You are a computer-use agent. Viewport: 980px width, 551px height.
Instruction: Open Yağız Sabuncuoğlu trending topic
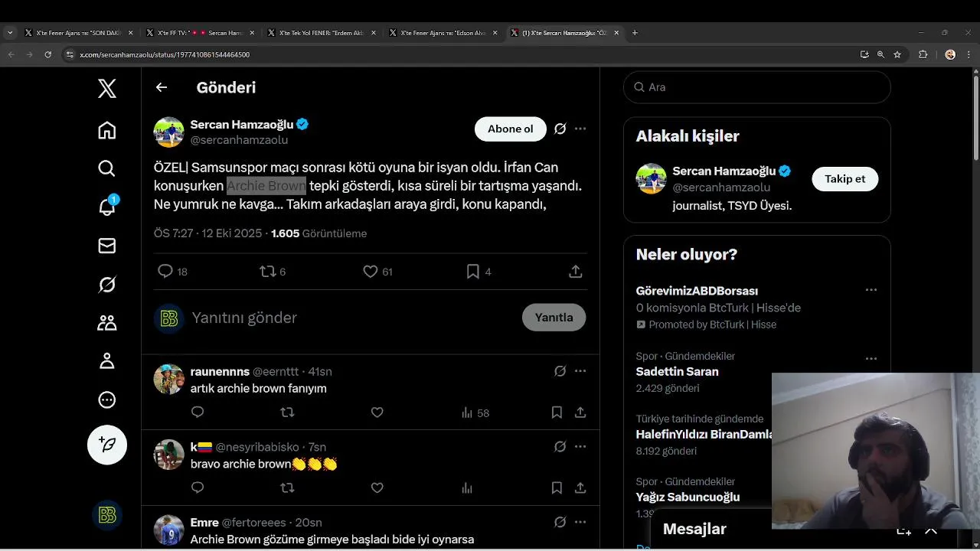click(x=688, y=497)
